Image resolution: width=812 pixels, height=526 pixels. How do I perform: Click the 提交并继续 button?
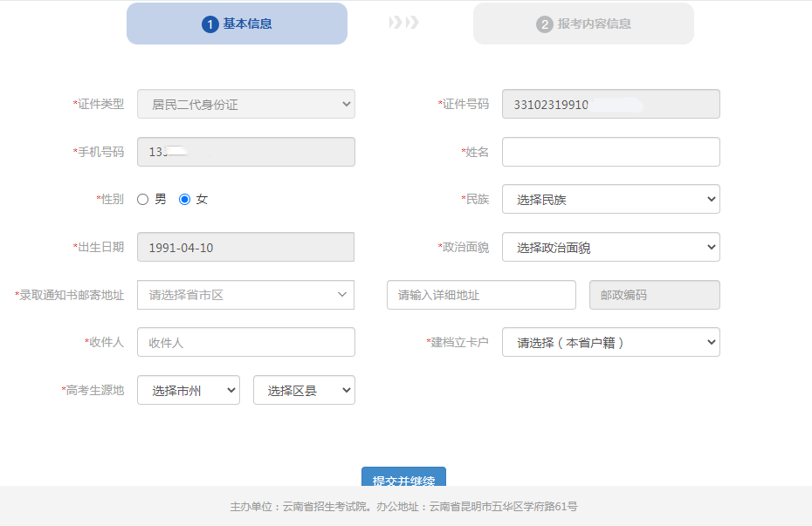point(403,477)
